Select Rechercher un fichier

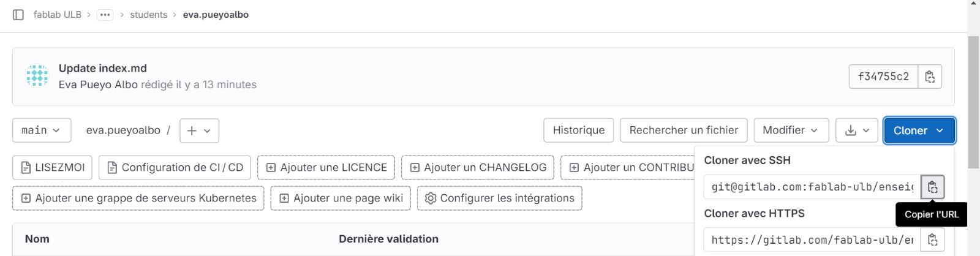tap(684, 130)
